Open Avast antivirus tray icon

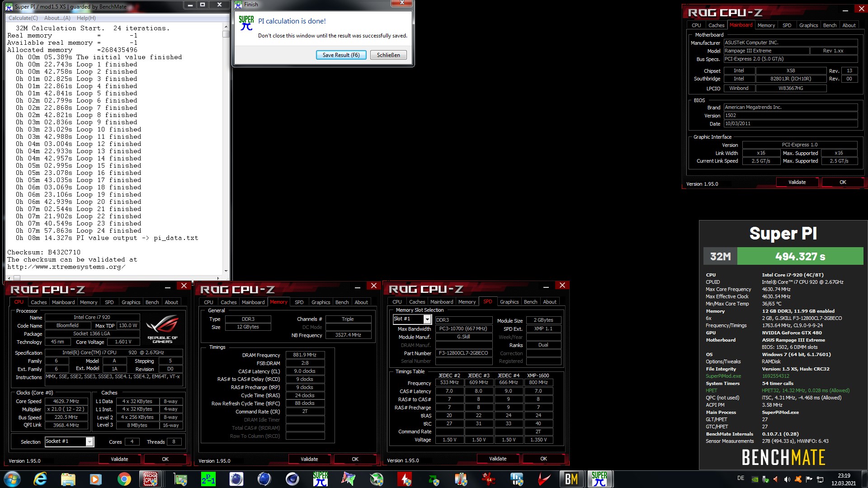point(798,479)
